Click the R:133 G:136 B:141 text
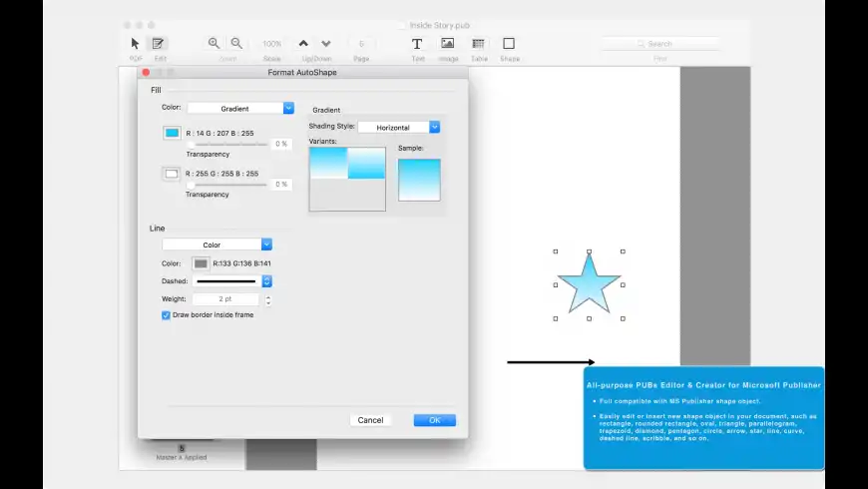The height and width of the screenshot is (489, 868). (241, 263)
